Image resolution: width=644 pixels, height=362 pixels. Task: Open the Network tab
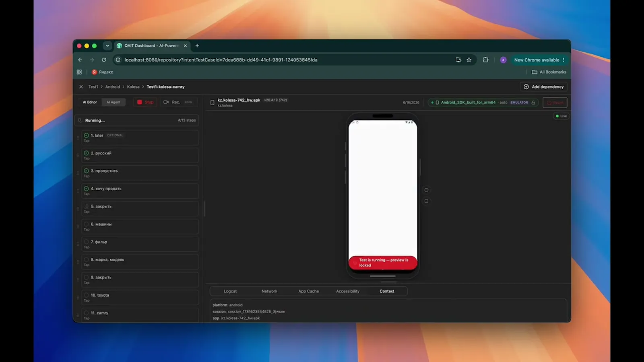tap(269, 291)
